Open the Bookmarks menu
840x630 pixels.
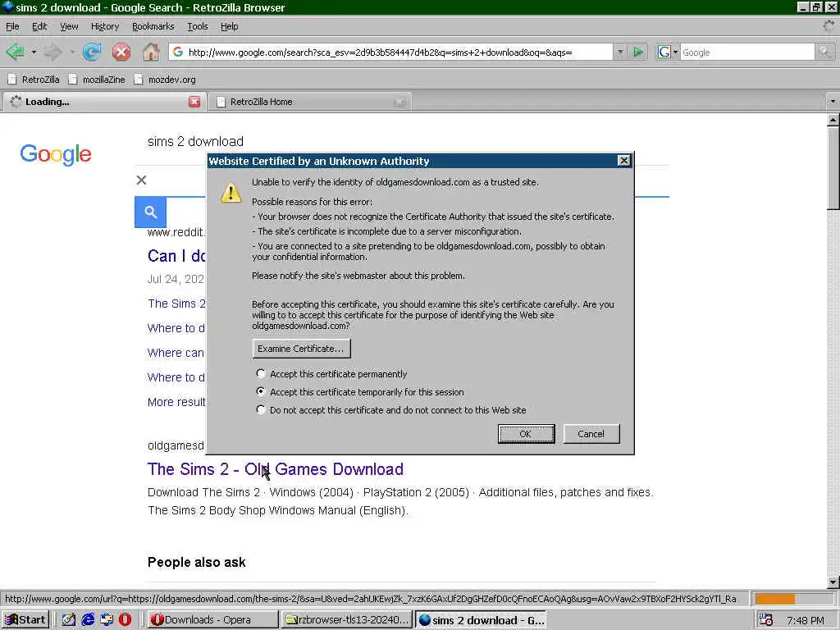[x=153, y=26]
